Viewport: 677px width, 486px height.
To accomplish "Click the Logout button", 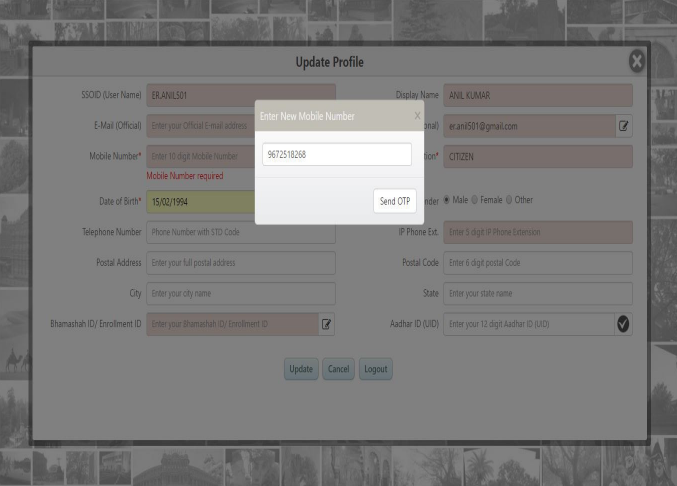I will (375, 369).
